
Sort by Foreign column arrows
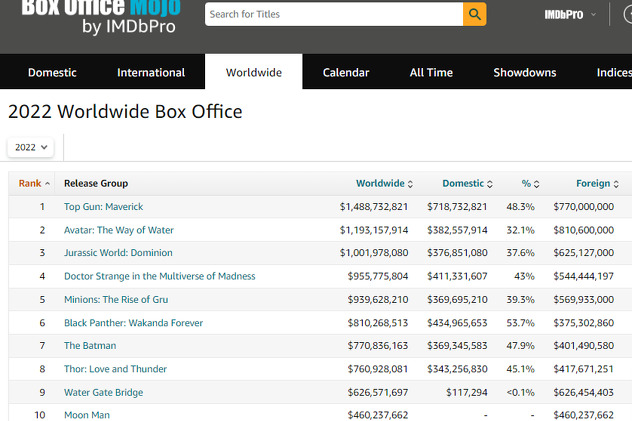click(x=616, y=184)
